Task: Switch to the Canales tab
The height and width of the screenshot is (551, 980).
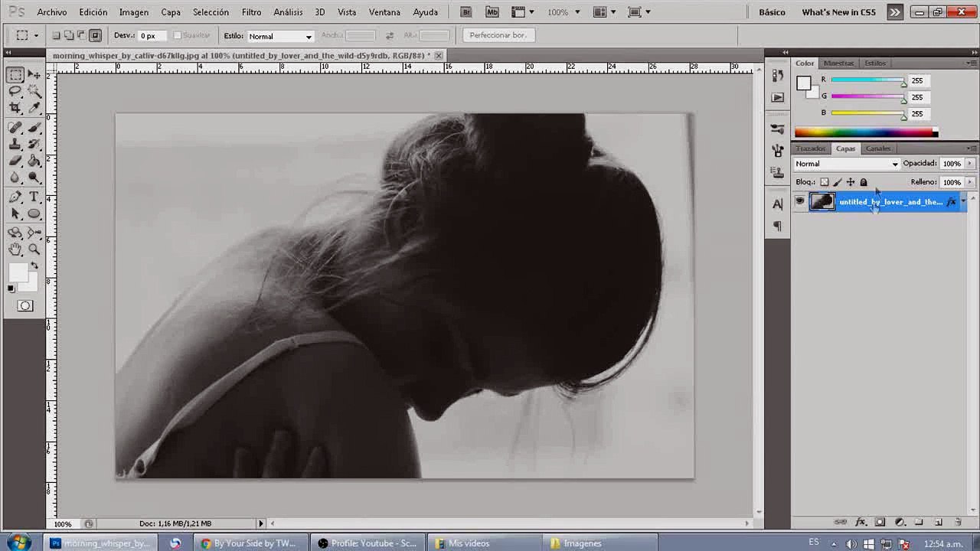Action: [878, 148]
